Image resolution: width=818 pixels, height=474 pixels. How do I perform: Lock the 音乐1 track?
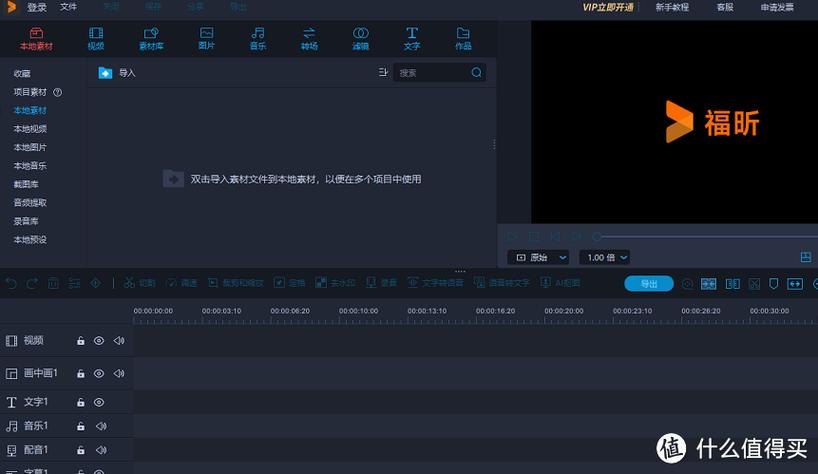80,426
